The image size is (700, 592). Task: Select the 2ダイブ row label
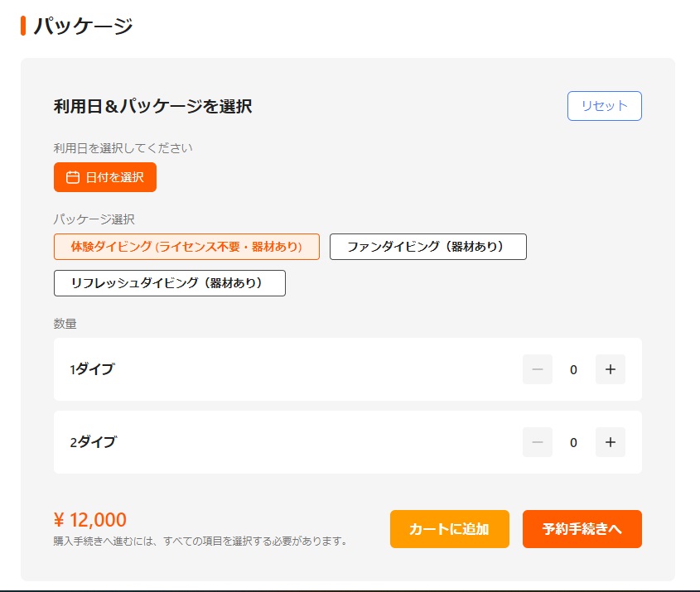[x=94, y=442]
